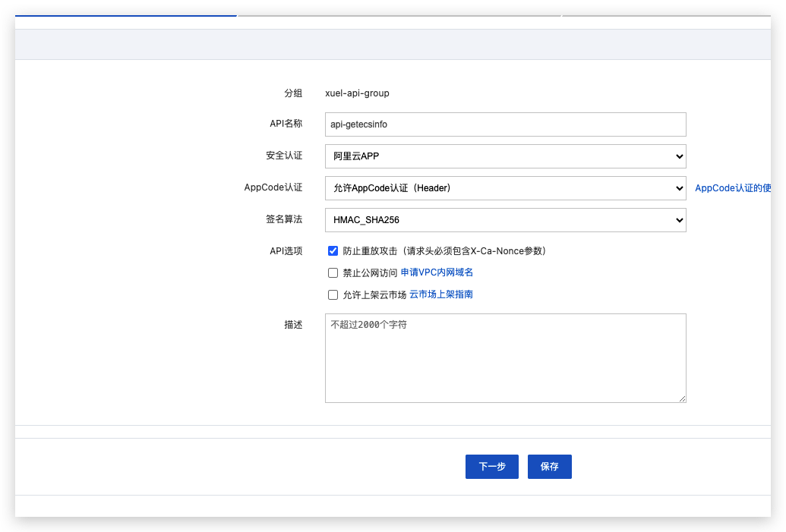The width and height of the screenshot is (786, 532).
Task: Click inside the 描述 text area
Action: click(x=505, y=358)
